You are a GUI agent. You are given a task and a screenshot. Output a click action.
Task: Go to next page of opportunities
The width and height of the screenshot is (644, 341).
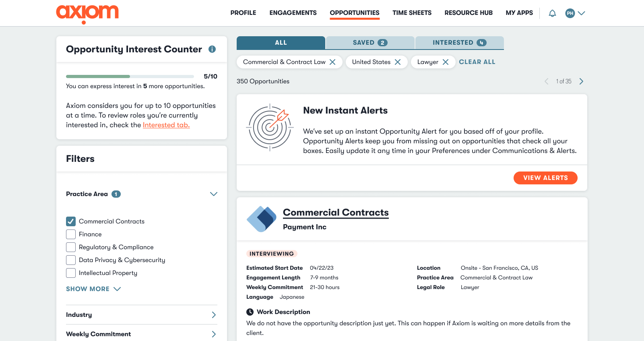[x=581, y=81]
